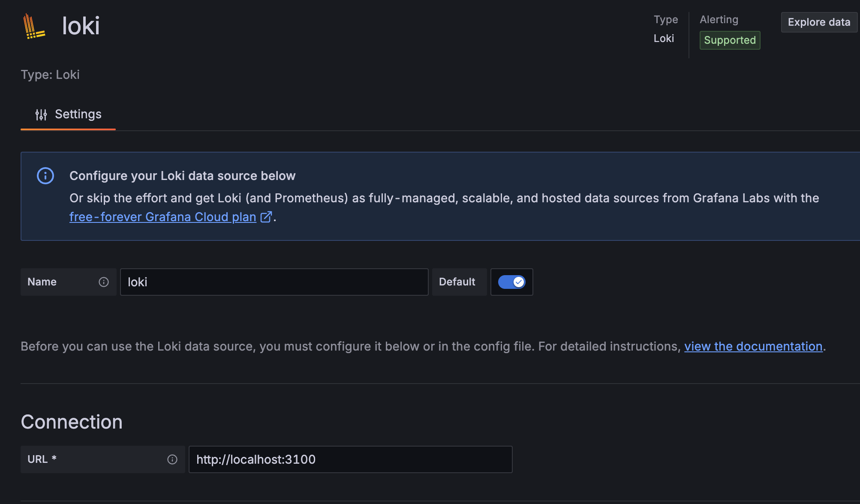Click the info circle in the banner
860x504 pixels.
45,175
